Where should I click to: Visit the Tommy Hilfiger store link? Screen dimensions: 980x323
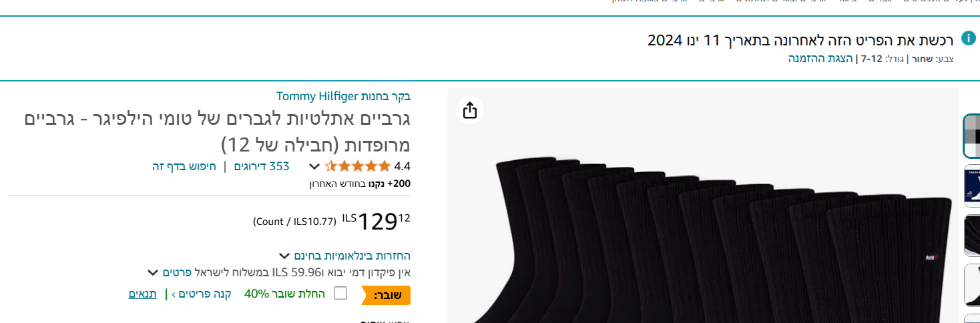[343, 96]
